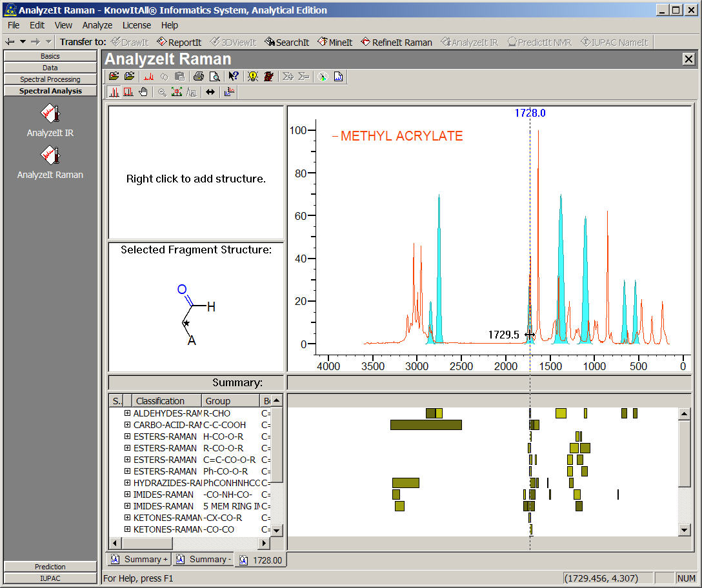Click the Sigma minus summary icon
Screen dimensions: 702x588
(x=303, y=77)
